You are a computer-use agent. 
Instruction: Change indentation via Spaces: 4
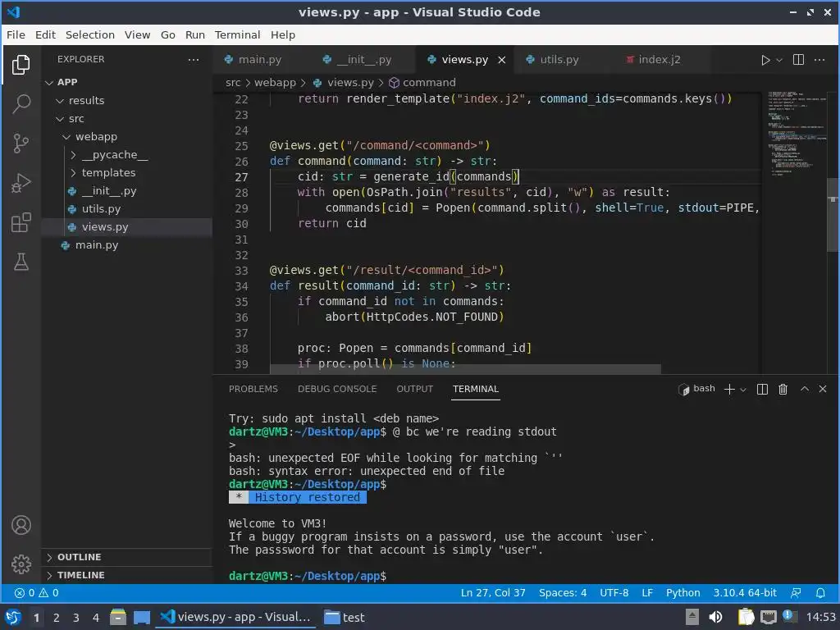563,592
